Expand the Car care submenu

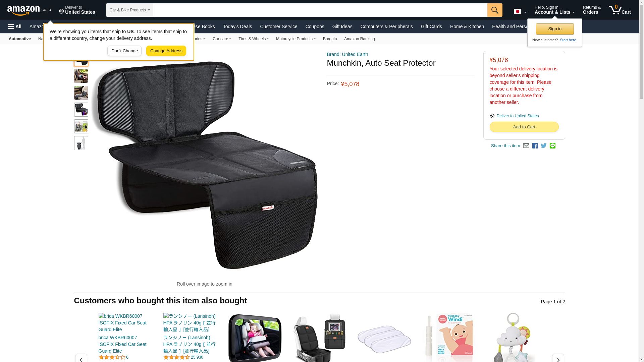[222, 39]
